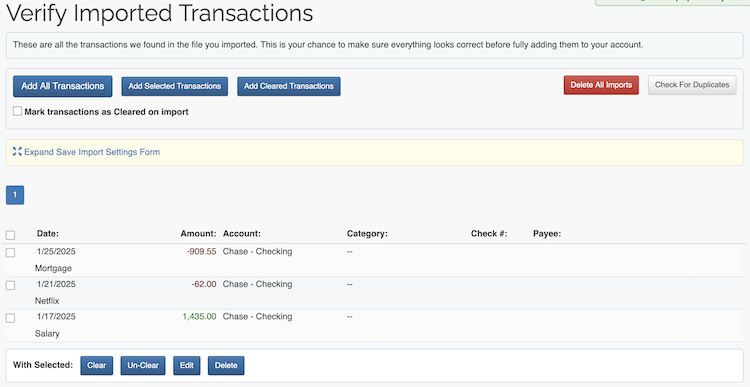The width and height of the screenshot is (750, 387).
Task: Click Clear in the With Selected bar
Action: (x=97, y=365)
